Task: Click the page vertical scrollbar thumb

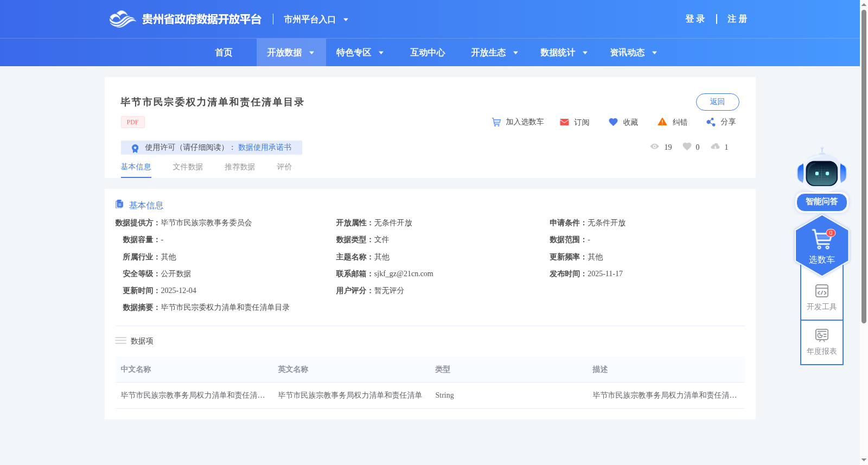Action: [864, 166]
